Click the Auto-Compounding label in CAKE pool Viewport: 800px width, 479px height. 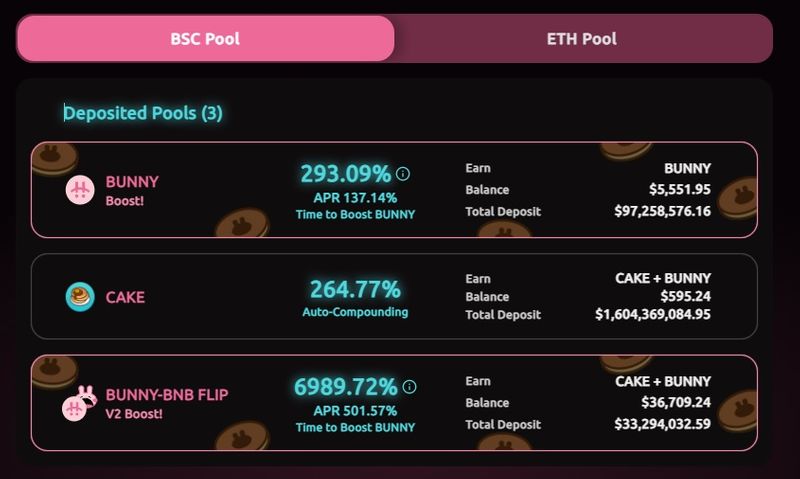click(355, 312)
